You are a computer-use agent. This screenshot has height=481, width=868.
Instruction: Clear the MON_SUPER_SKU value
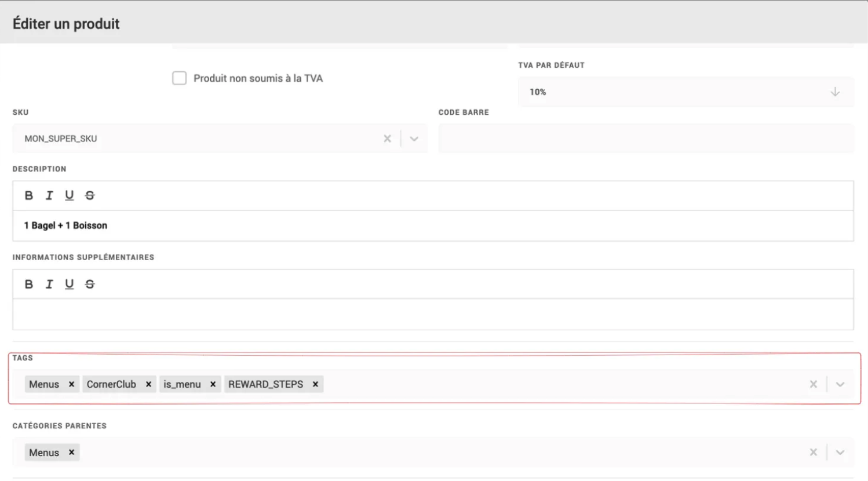click(387, 139)
